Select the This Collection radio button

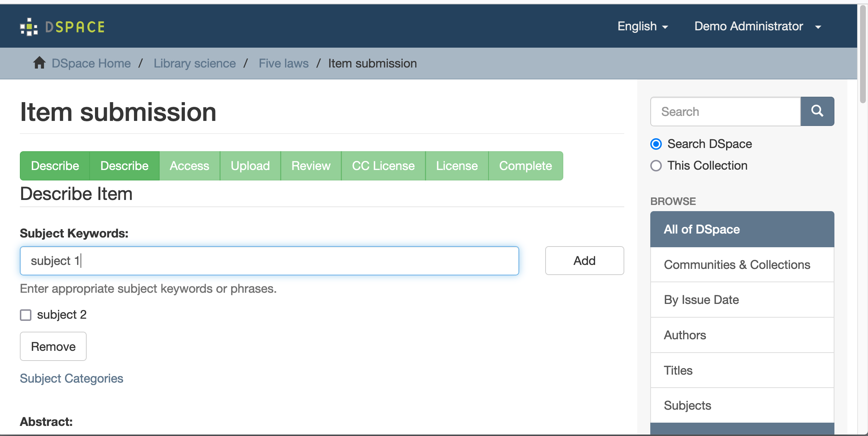pos(656,166)
